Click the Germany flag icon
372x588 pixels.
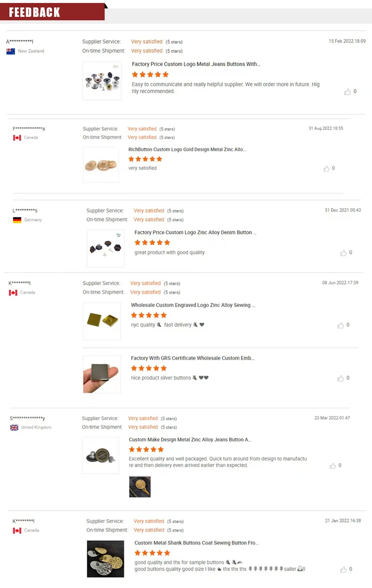[x=17, y=220]
